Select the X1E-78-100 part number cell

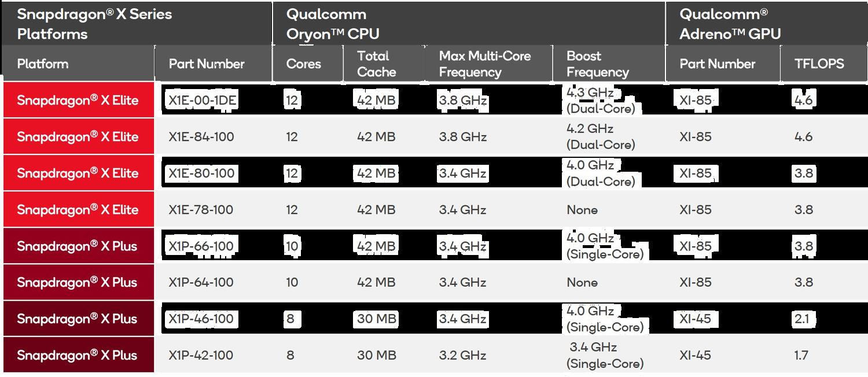point(201,210)
